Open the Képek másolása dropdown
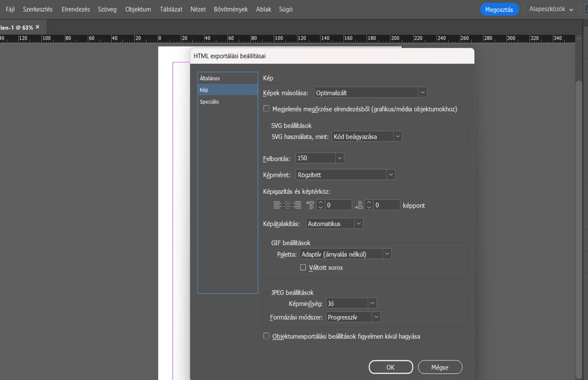The height and width of the screenshot is (380, 588). (422, 92)
